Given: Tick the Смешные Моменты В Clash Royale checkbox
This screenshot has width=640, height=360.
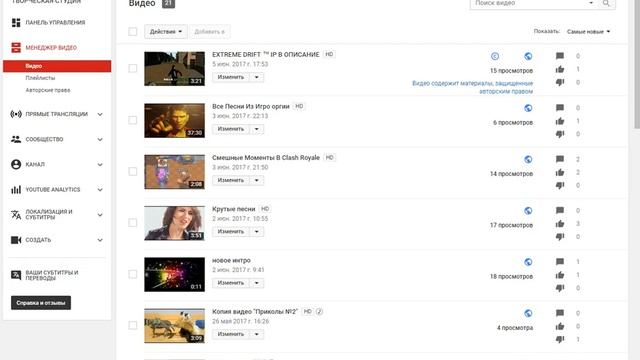Looking at the screenshot, I should [133, 171].
